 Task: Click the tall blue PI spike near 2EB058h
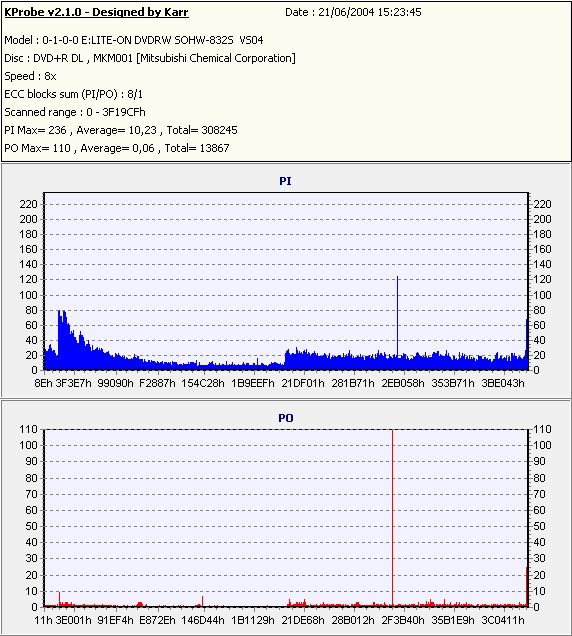point(398,316)
